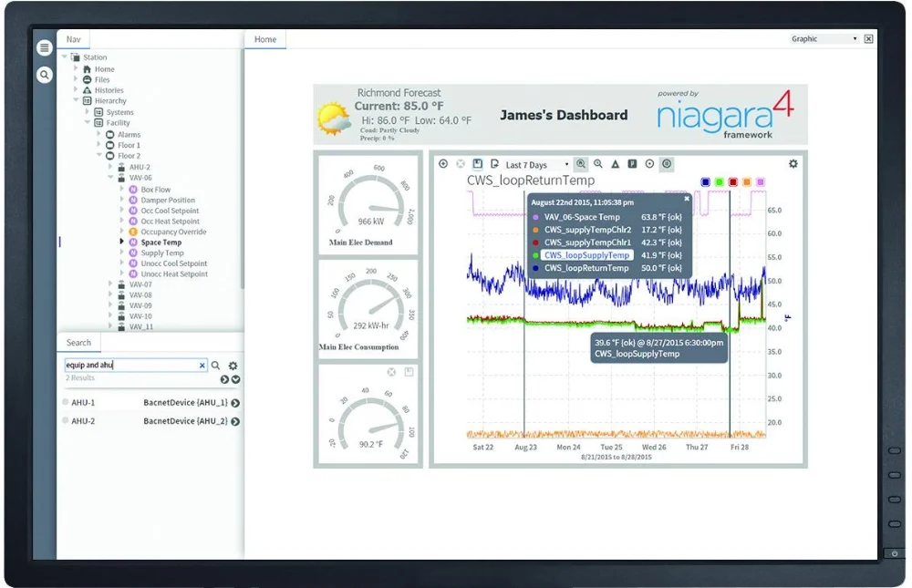Clear the search text with the x
912x588 pixels.
[x=202, y=366]
